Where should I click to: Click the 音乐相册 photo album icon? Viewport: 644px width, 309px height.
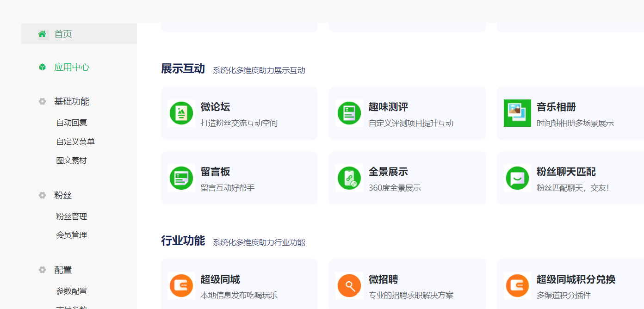tap(517, 113)
